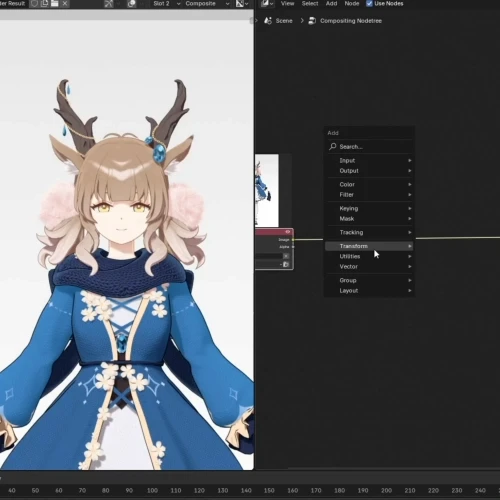This screenshot has height=500, width=500.
Task: Click the new image copy icon
Action: (x=44, y=4)
